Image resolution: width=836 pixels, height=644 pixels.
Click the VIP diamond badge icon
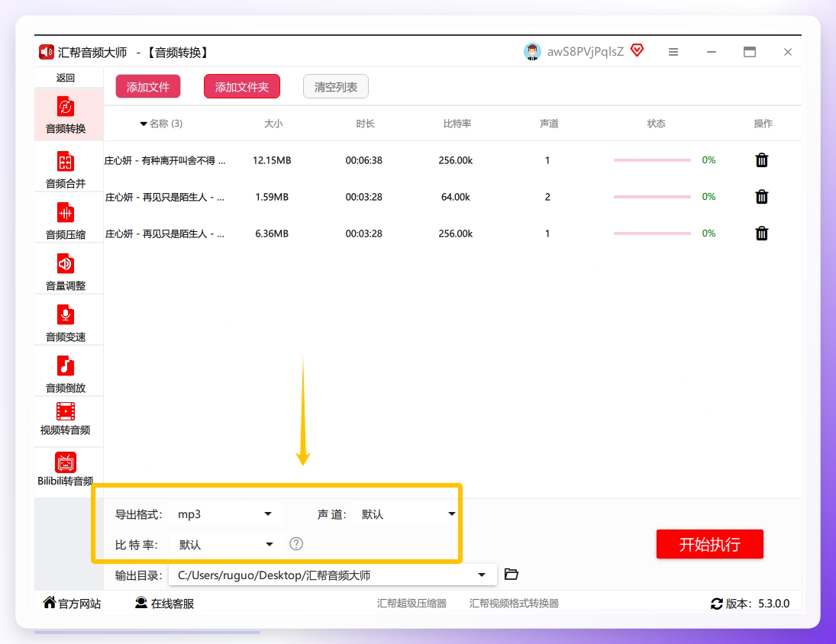637,50
